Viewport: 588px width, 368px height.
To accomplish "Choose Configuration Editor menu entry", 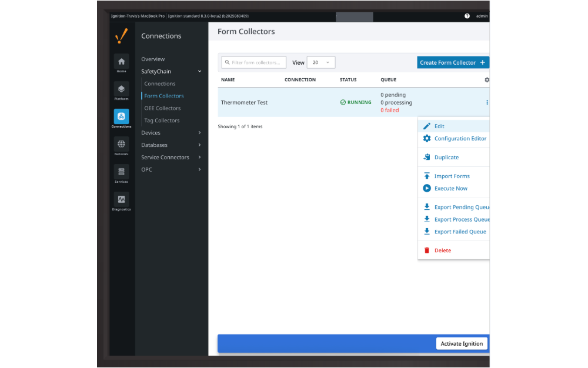I will (x=454, y=139).
